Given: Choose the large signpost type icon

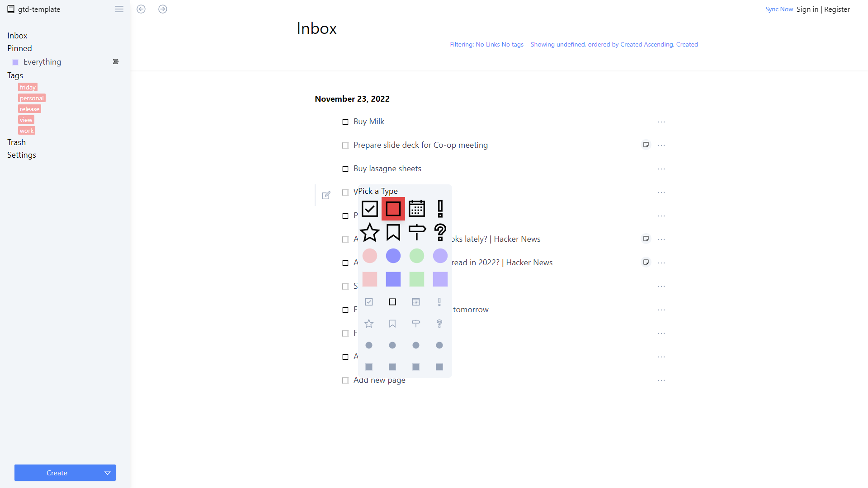Looking at the screenshot, I should (416, 232).
